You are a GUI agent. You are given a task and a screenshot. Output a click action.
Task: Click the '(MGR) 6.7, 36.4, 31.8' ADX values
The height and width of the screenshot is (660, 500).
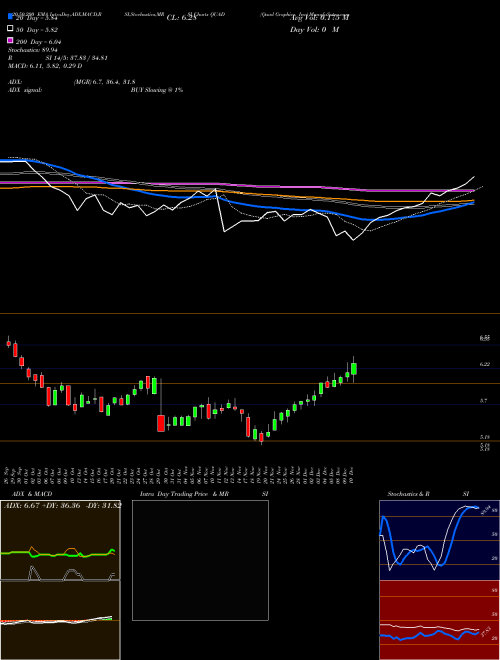tap(104, 82)
